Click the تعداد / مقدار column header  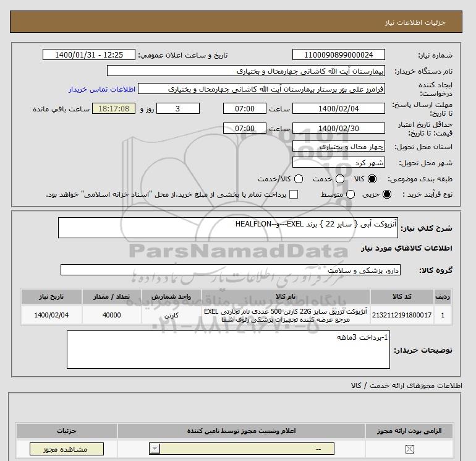coord(112,296)
